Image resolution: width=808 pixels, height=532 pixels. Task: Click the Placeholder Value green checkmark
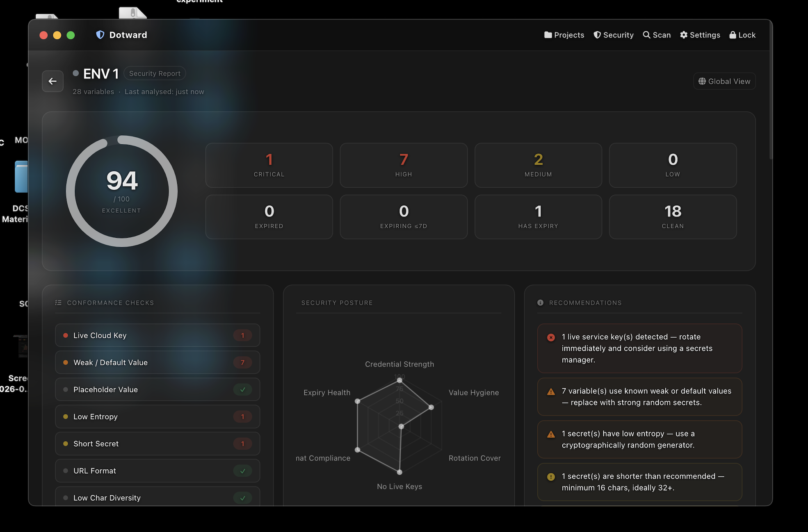242,389
